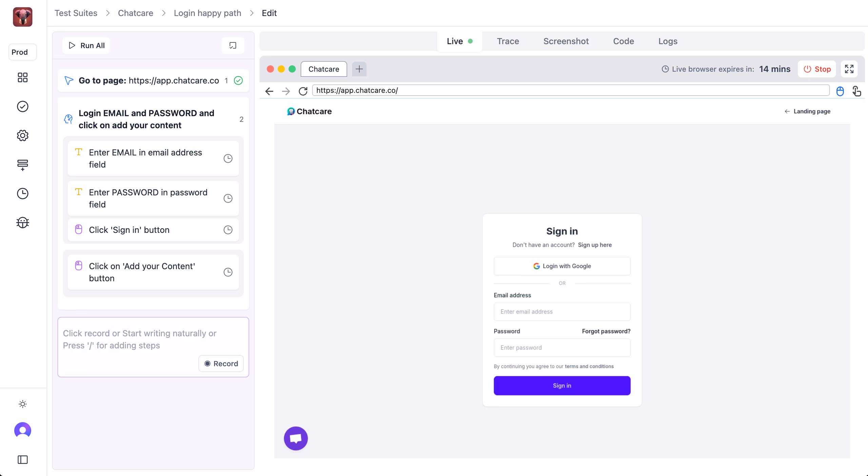This screenshot has width=868, height=476.
Task: Focus the Enter password field
Action: tap(562, 348)
